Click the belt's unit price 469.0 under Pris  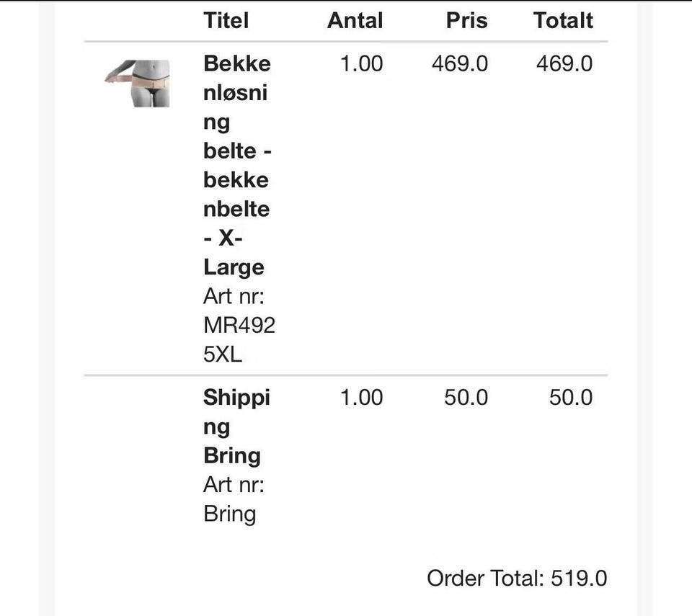pos(459,63)
